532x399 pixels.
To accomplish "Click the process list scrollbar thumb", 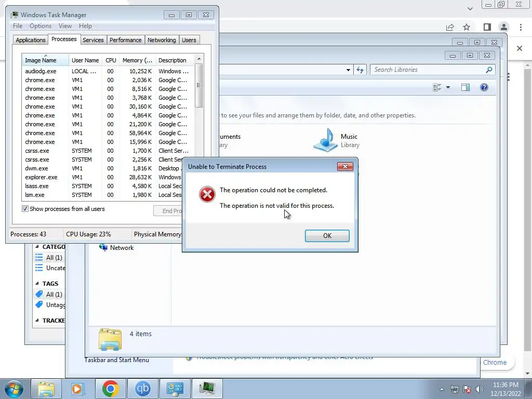I will [x=199, y=86].
